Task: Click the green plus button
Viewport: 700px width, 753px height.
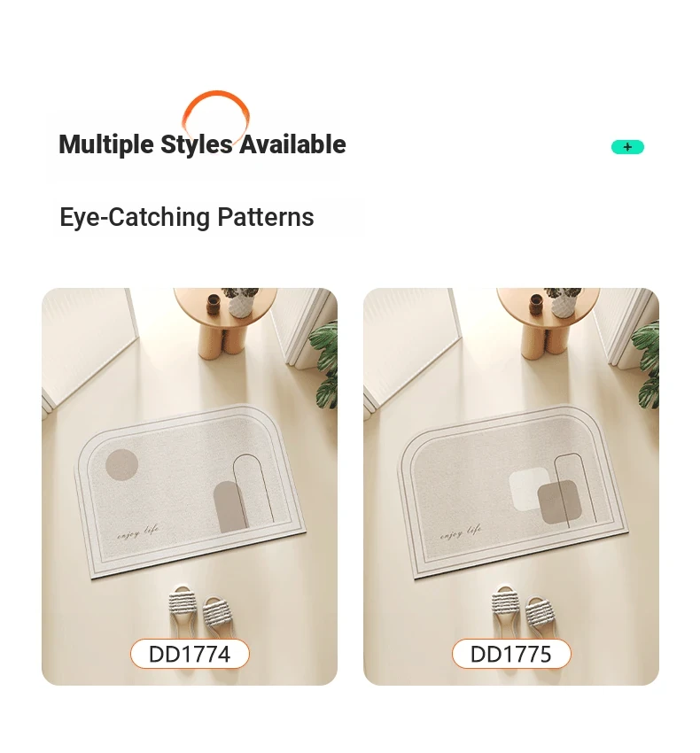Action: point(627,147)
